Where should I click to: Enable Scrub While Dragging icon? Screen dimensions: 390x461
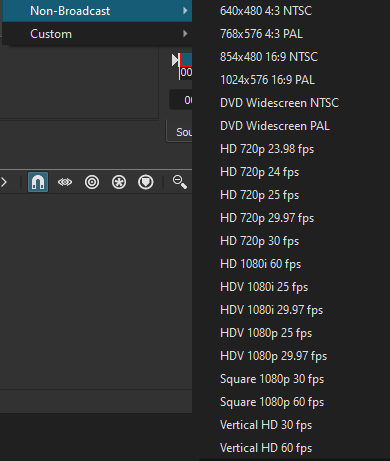pyautogui.click(x=65, y=182)
